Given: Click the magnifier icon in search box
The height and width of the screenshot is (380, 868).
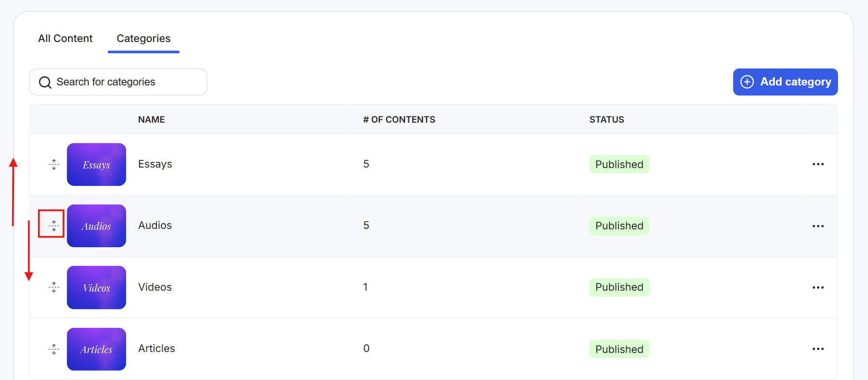Looking at the screenshot, I should click(x=45, y=83).
